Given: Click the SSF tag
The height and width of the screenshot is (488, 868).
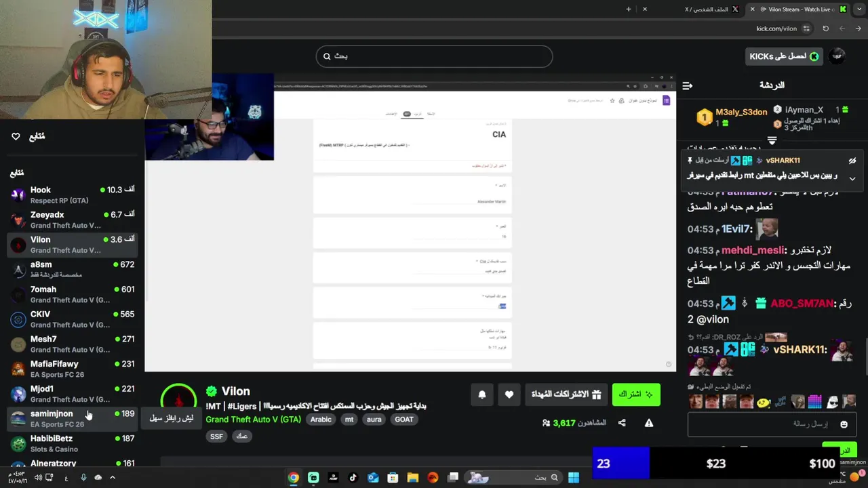Looking at the screenshot, I should [x=216, y=436].
